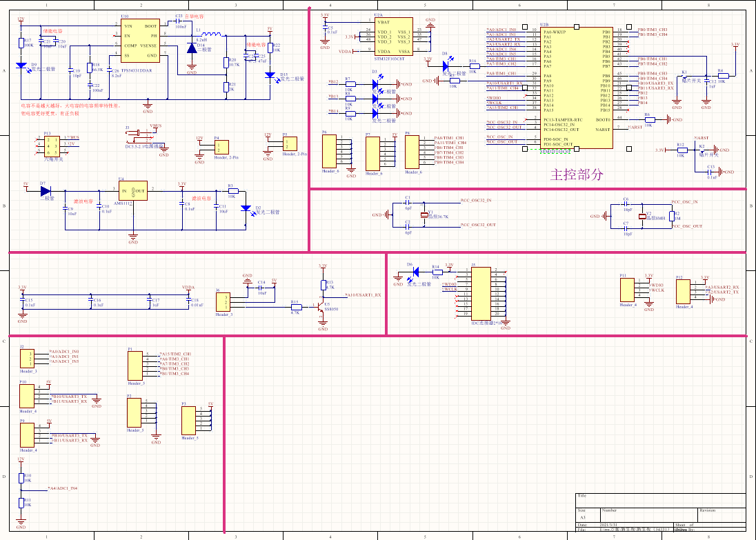Click the P3 Header_5 connector
This screenshot has height=540, width=756.
click(188, 421)
